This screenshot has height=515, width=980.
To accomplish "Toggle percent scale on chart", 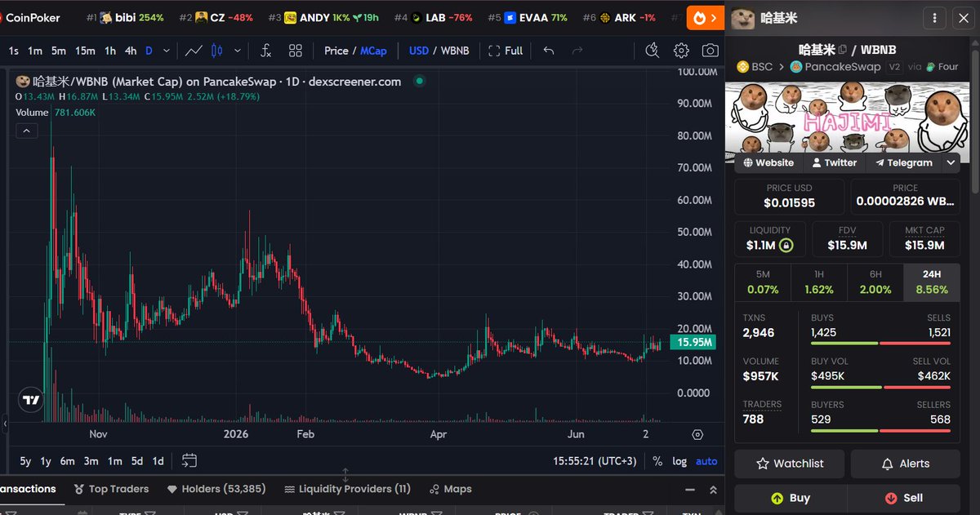I will pos(657,461).
